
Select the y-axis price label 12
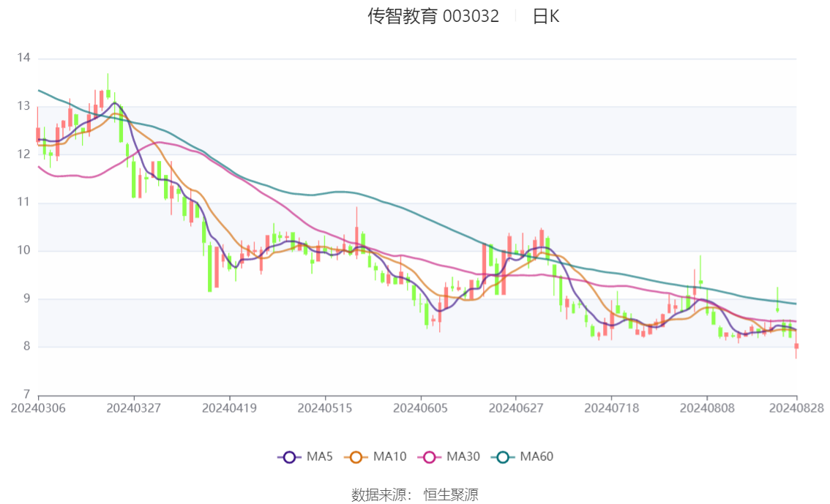pyautogui.click(x=24, y=154)
